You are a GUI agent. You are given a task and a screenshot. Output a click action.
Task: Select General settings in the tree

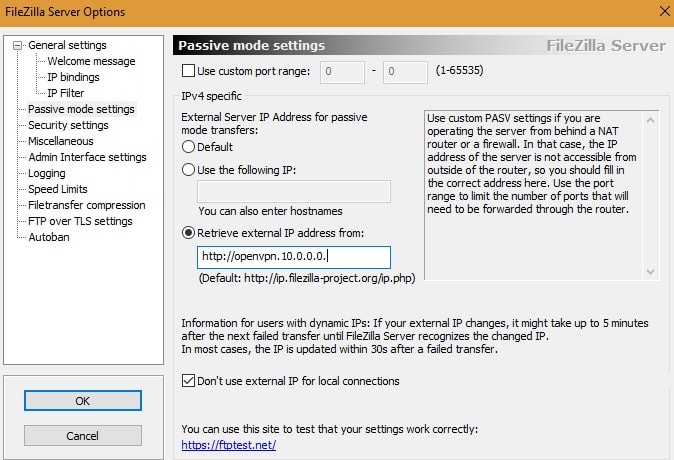(x=67, y=45)
